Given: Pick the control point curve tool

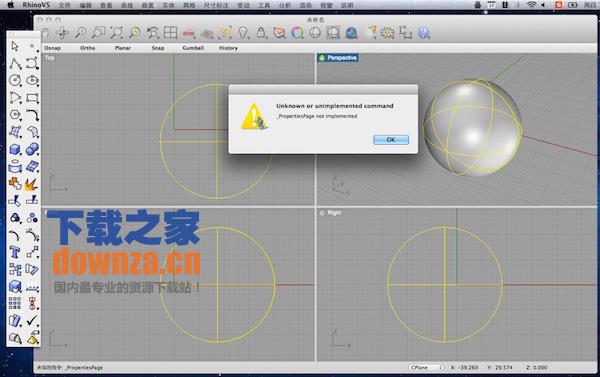Looking at the screenshot, I should [33, 63].
